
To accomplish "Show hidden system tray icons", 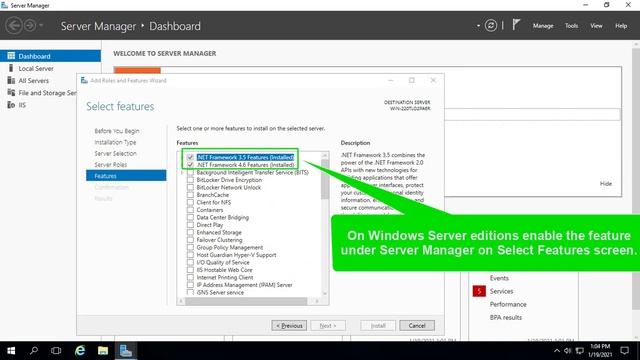I will click(557, 351).
